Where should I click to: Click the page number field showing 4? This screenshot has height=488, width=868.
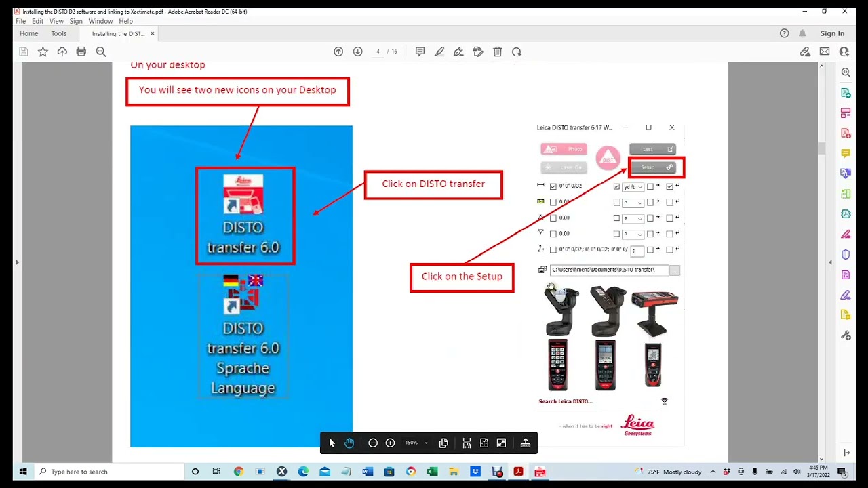coord(378,52)
